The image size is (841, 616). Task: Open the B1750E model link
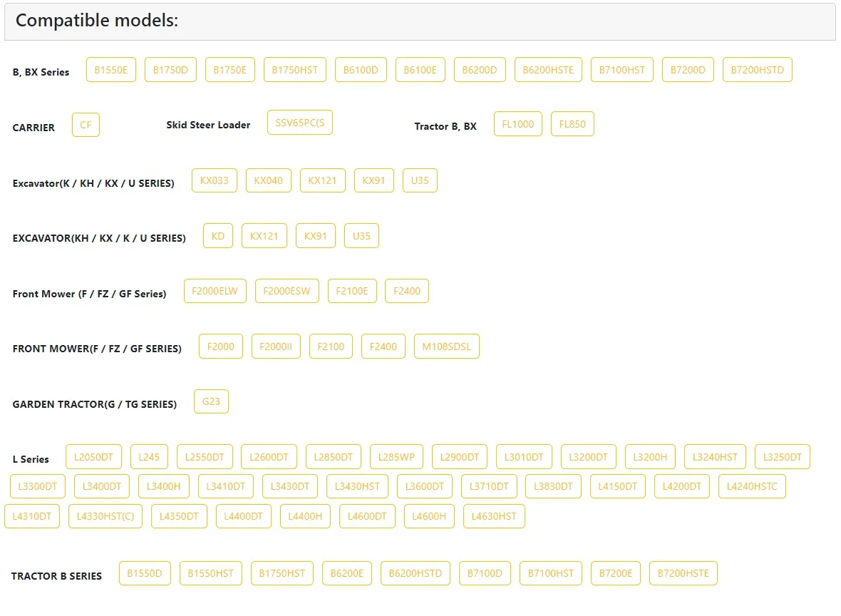(230, 70)
